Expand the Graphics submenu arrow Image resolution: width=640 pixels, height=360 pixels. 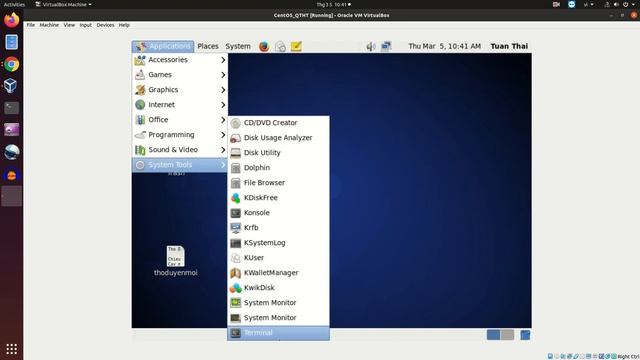click(x=223, y=90)
